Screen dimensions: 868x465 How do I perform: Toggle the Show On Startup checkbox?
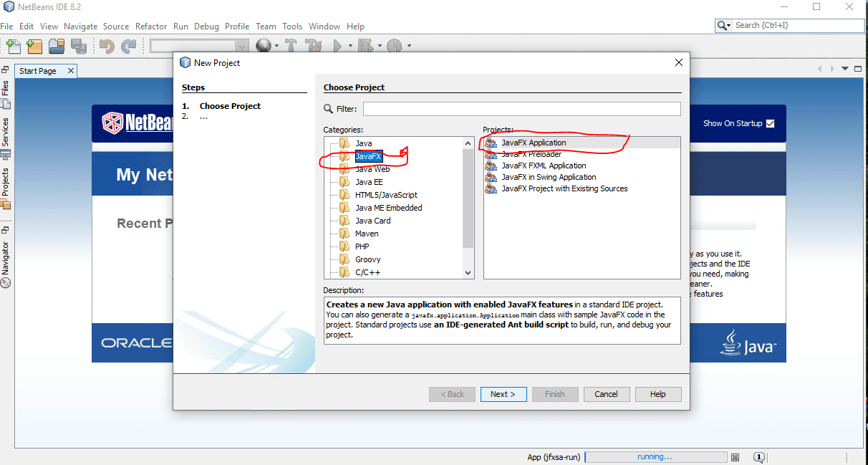[x=770, y=123]
